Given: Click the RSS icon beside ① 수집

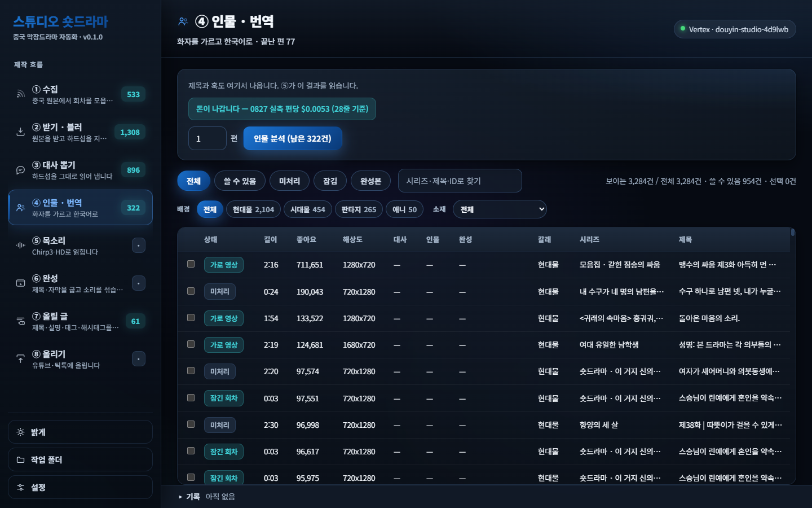Looking at the screenshot, I should 20,94.
